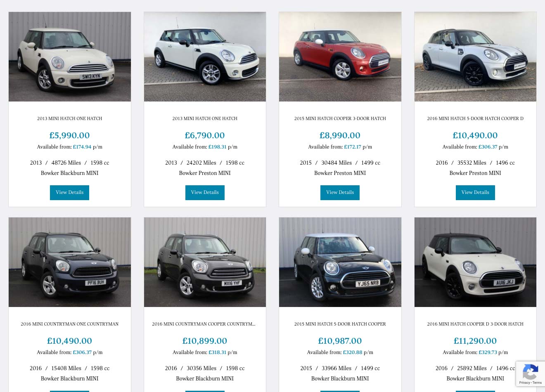545x392 pixels.
Task: Open photo of Countryman MX16 YHF
Action: tap(205, 262)
